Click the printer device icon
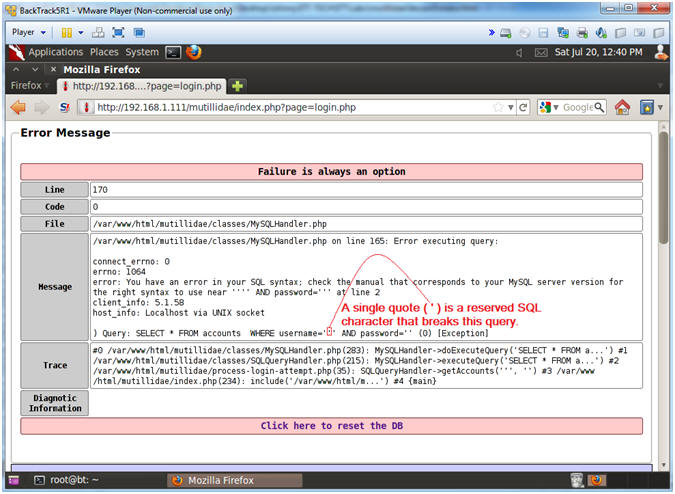Image resolution: width=675 pixels, height=494 pixels. 582,33
